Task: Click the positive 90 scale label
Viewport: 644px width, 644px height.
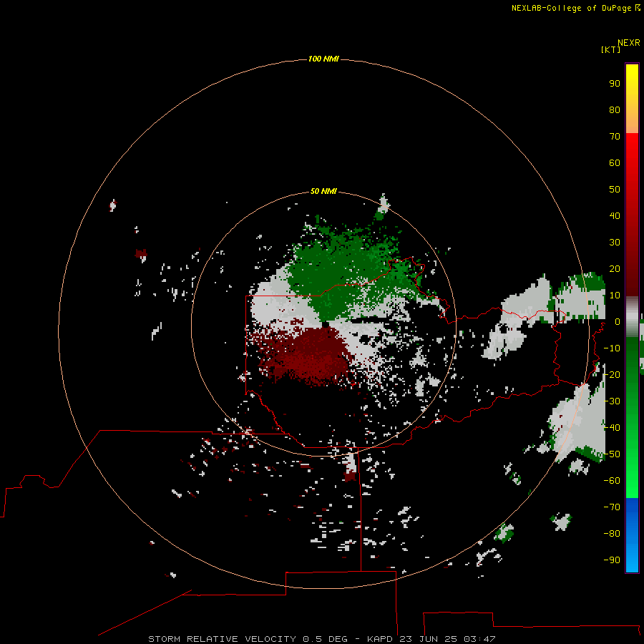Action: [615, 84]
